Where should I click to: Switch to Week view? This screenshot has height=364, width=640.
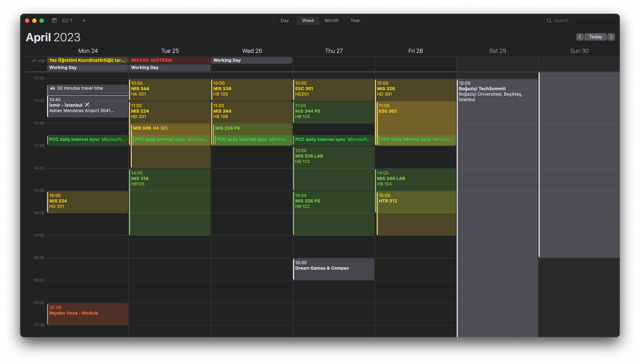point(308,20)
